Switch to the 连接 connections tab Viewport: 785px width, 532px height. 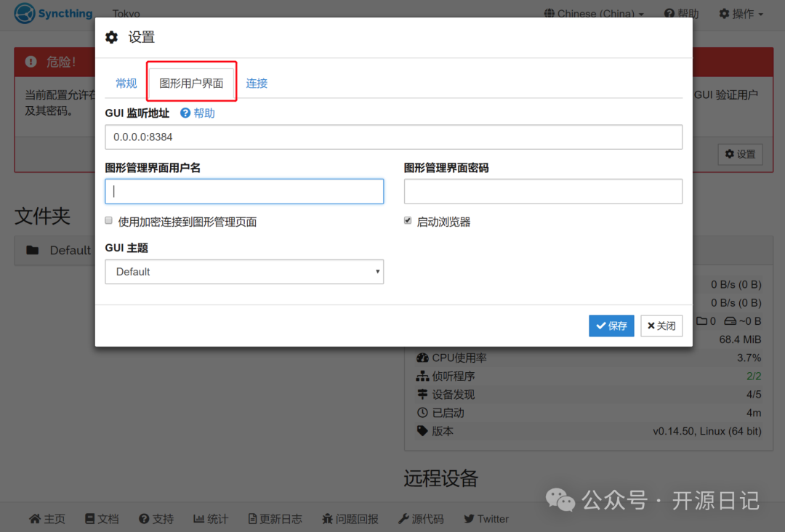coord(257,83)
